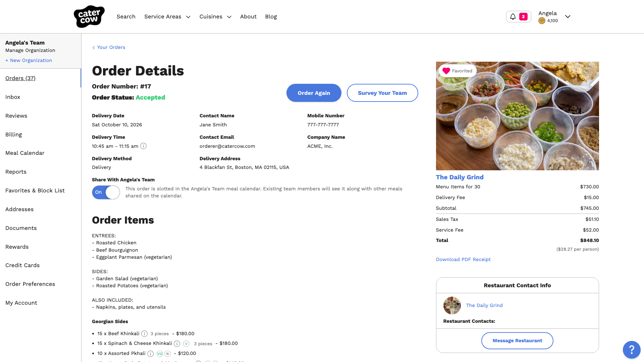Click the Order Again button
This screenshot has height=362, width=644.
tap(314, 93)
